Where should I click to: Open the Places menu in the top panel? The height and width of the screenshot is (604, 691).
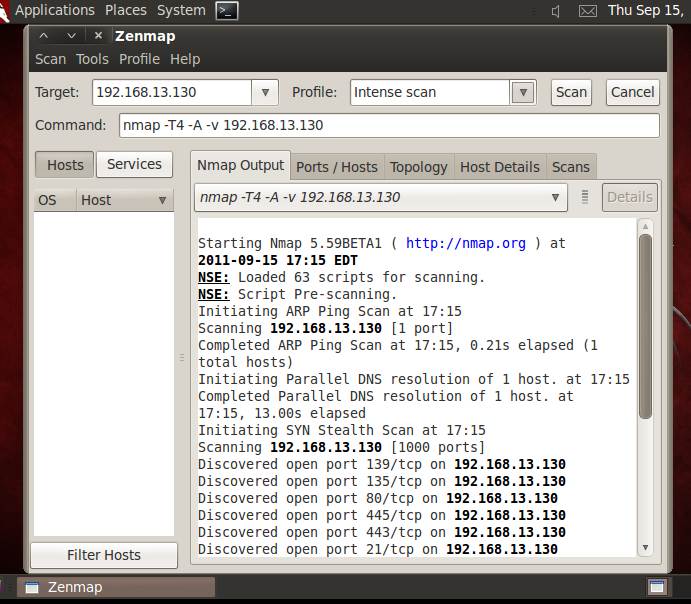pyautogui.click(x=126, y=10)
